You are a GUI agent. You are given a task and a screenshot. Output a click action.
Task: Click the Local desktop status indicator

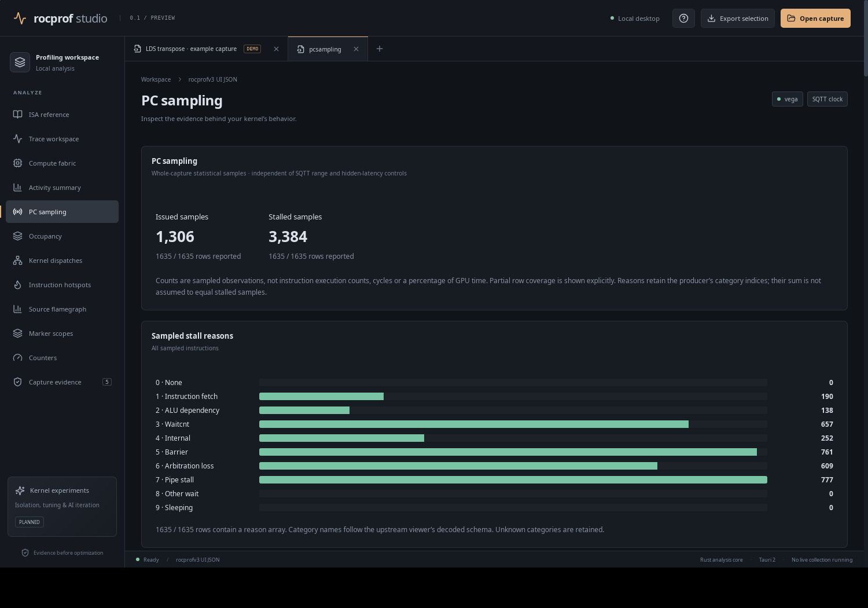[635, 19]
